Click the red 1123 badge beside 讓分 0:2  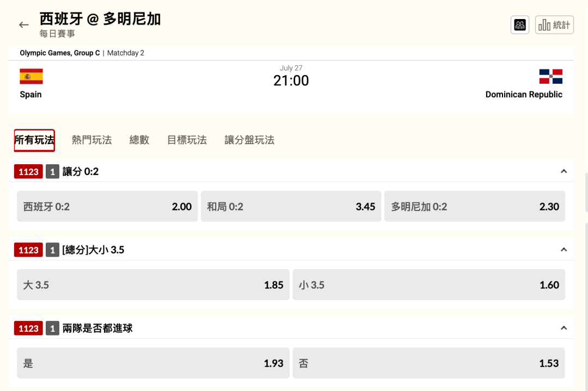(x=28, y=172)
